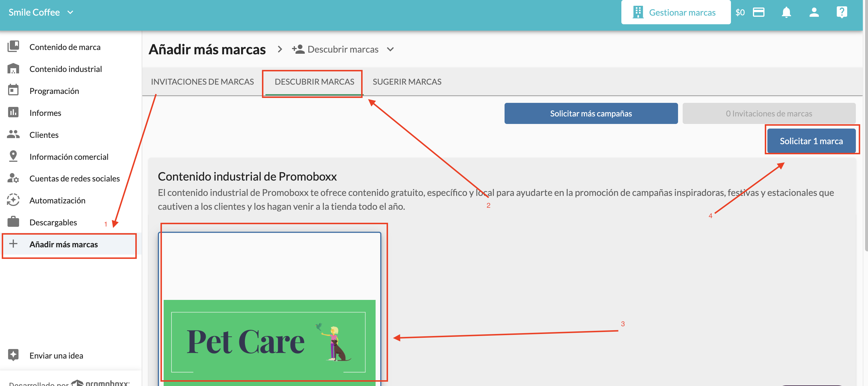Open the Programación section
The height and width of the screenshot is (386, 868).
pyautogui.click(x=54, y=91)
